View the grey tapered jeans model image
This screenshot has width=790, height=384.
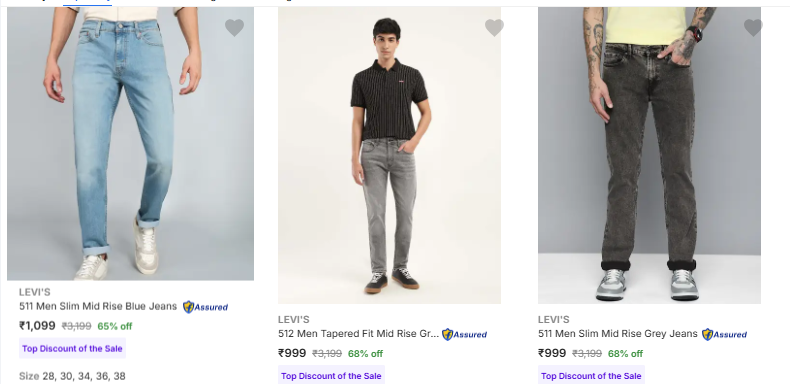point(389,155)
